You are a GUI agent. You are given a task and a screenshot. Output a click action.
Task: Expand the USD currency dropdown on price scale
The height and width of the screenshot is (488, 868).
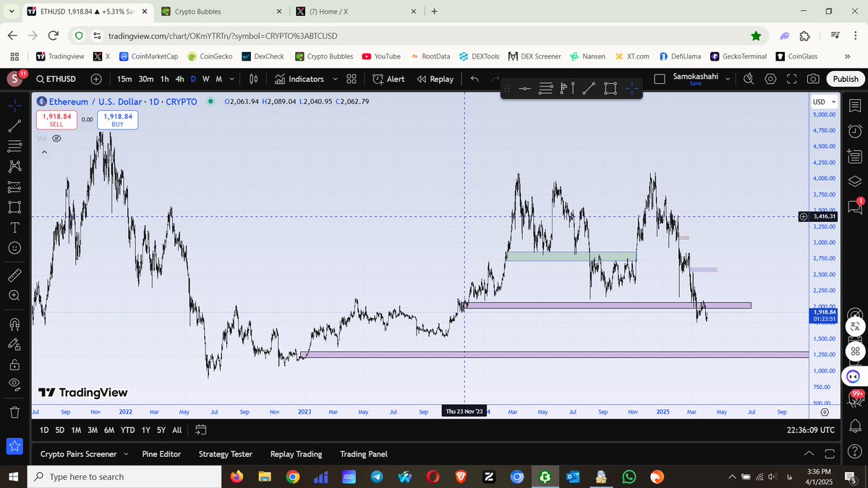(x=823, y=102)
